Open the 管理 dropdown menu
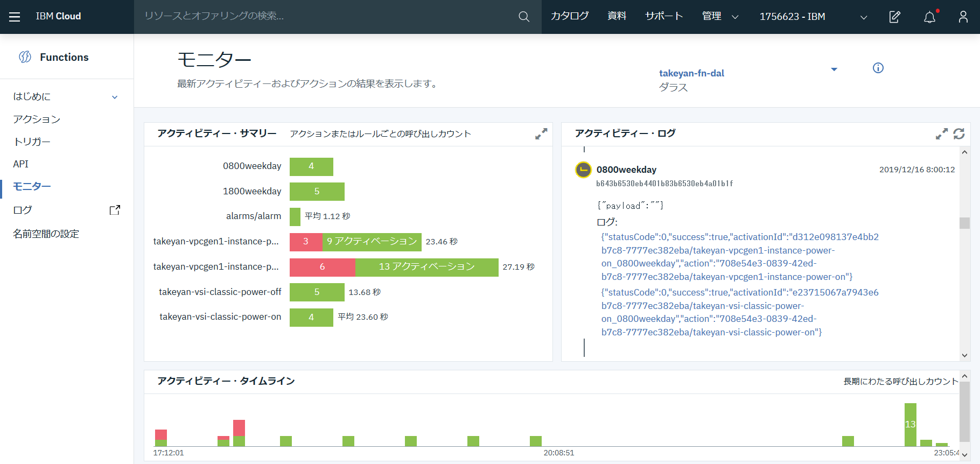 pos(720,17)
